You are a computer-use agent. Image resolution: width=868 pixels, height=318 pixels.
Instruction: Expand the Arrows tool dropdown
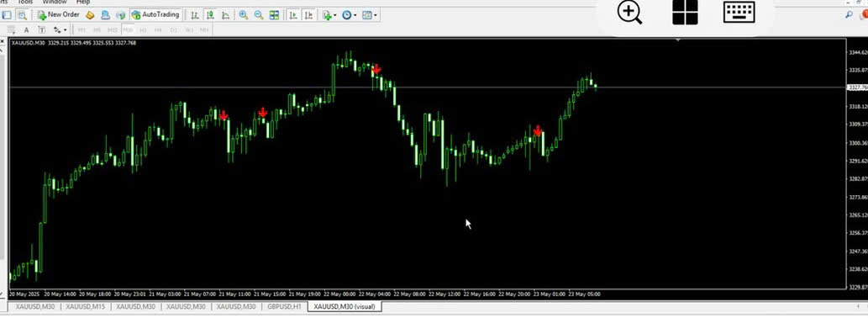[x=66, y=29]
